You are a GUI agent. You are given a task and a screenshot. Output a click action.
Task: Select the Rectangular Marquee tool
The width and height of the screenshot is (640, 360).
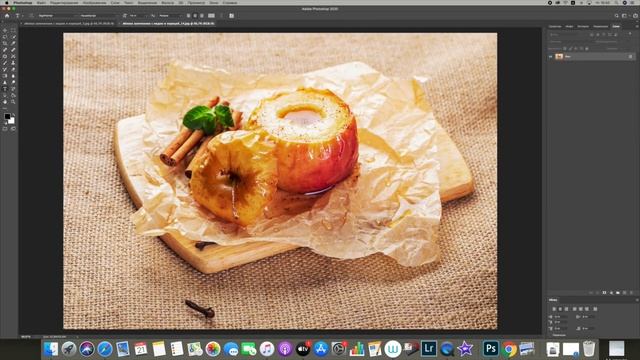tap(13, 30)
